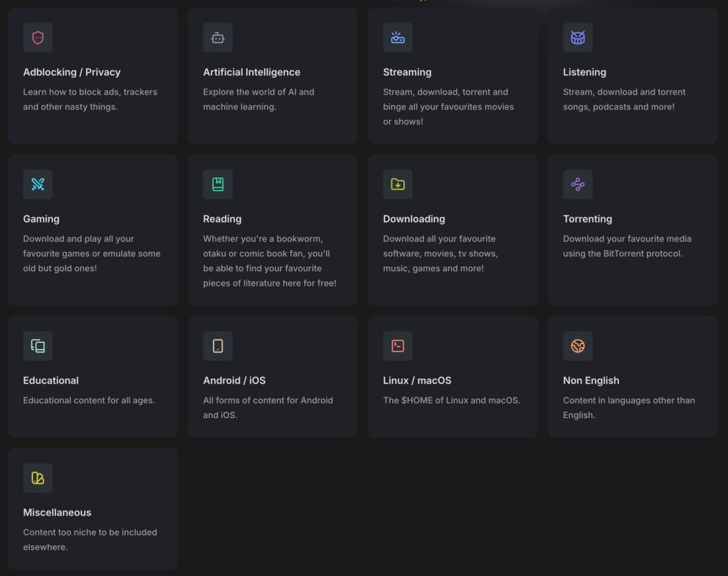Open the Adblocking / Privacy heading link
The height and width of the screenshot is (576, 728).
click(x=72, y=72)
